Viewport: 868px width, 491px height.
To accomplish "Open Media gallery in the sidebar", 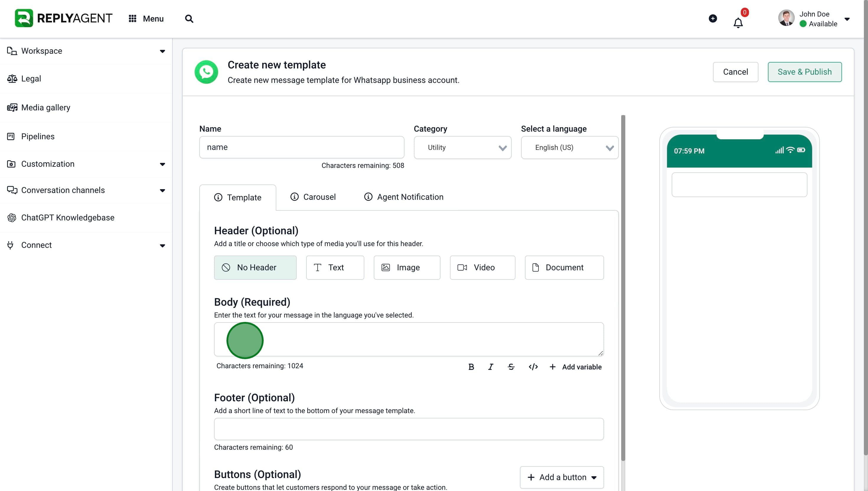I will pyautogui.click(x=86, y=108).
